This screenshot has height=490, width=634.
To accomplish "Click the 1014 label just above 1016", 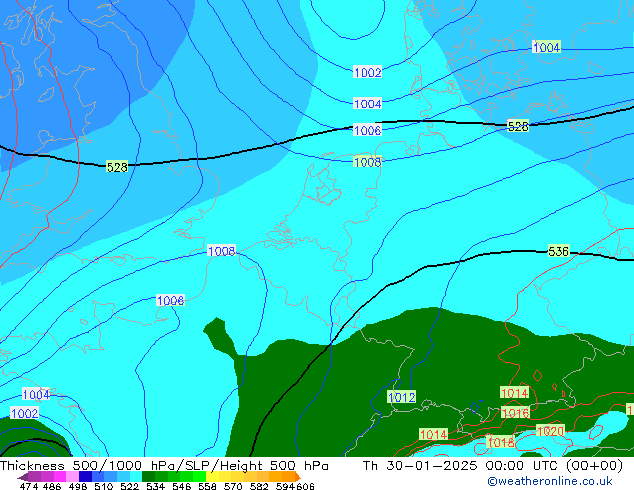I will coord(514,393).
